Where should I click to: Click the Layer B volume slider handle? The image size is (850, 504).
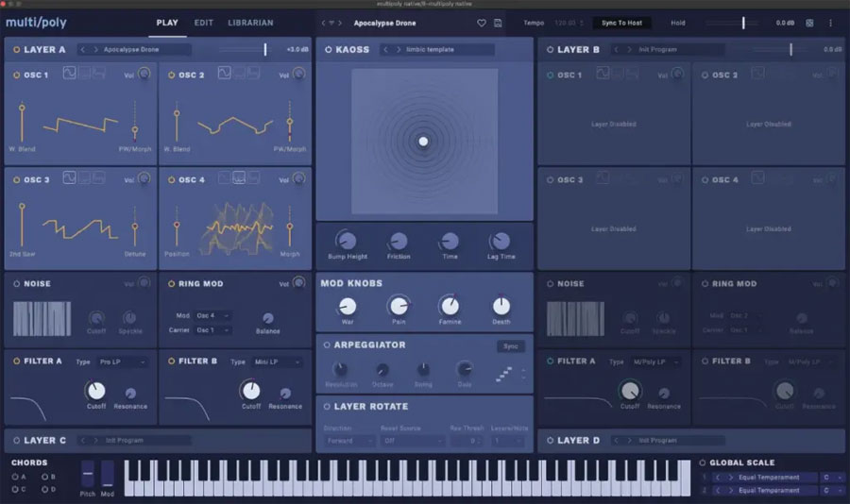point(790,49)
